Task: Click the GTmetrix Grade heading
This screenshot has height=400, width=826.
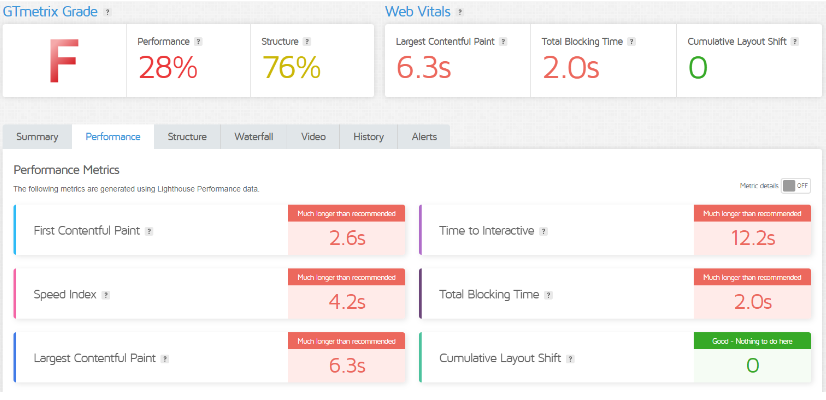Action: tap(51, 12)
